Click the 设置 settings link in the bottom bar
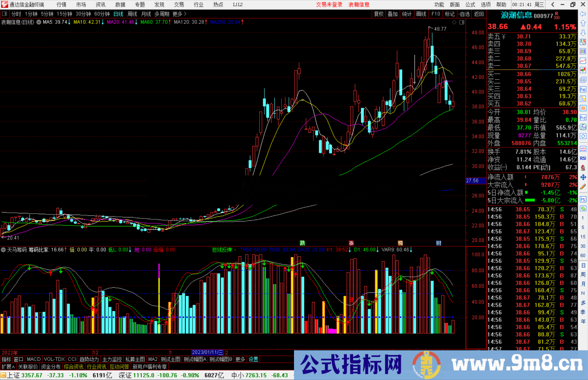588x380 pixels. pyautogui.click(x=253, y=359)
